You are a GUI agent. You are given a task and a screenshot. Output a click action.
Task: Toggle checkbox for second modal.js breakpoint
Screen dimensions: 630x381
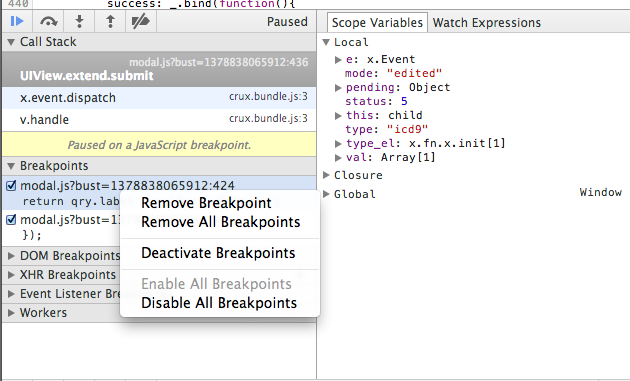click(x=11, y=220)
